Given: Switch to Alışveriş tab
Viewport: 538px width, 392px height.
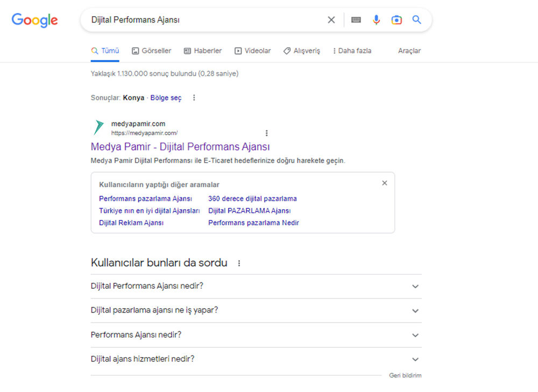Looking at the screenshot, I should [x=302, y=51].
